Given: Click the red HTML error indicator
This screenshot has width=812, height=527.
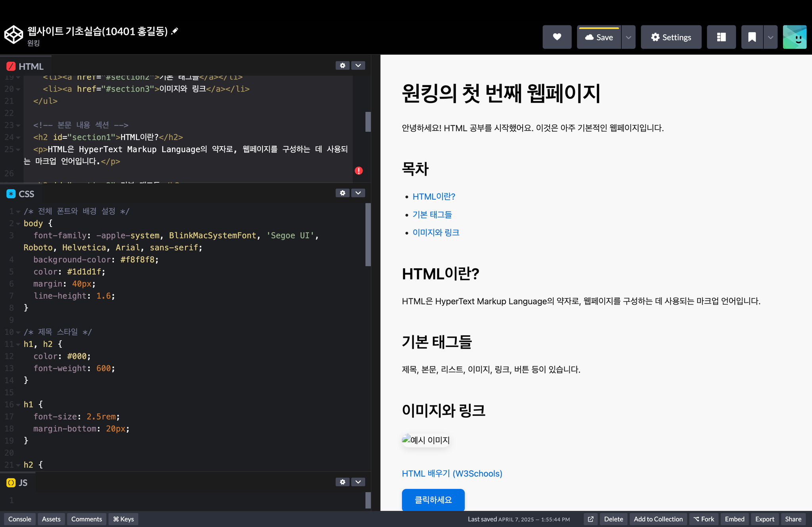Looking at the screenshot, I should point(359,171).
